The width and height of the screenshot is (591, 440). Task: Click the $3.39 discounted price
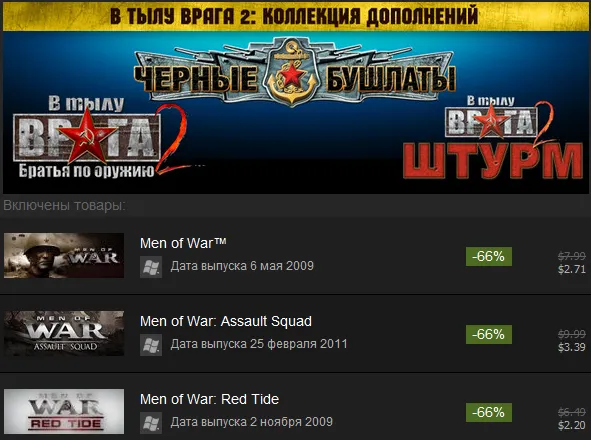(x=572, y=347)
